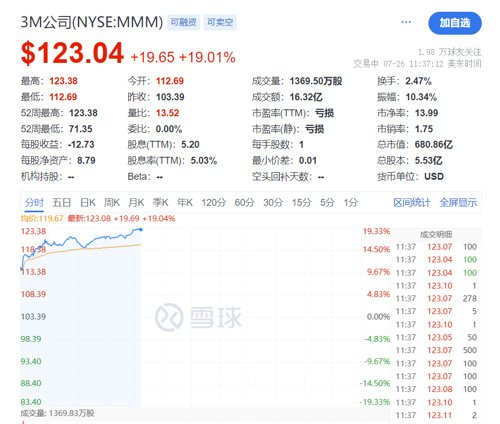Click the trade row priced 123.05
Screen dimensions: 500x424
(436, 337)
